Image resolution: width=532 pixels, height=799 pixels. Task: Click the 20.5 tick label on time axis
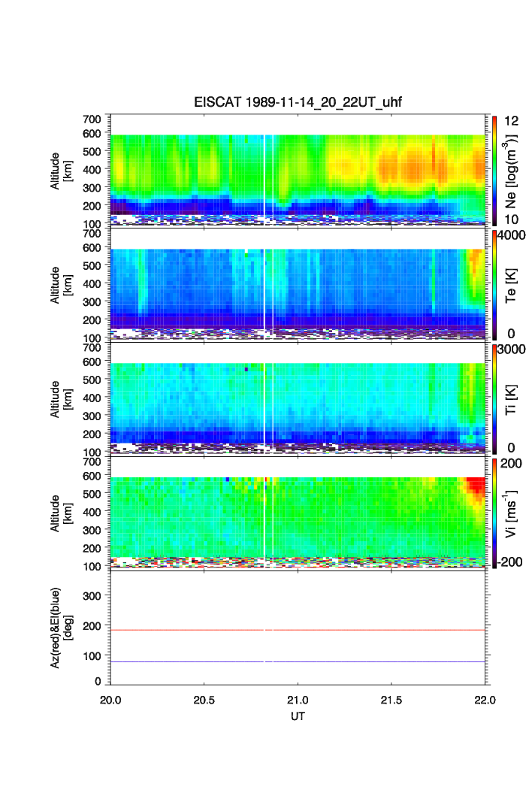click(x=204, y=699)
